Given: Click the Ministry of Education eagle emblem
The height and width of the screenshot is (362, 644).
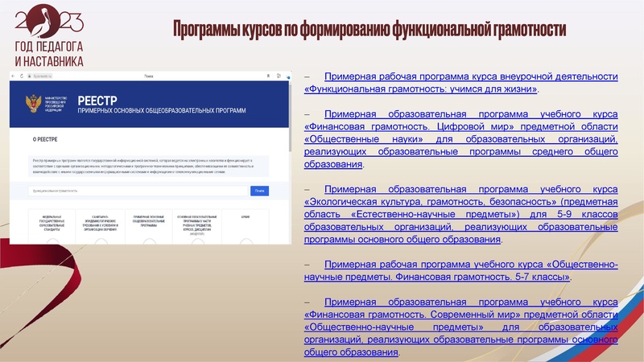Looking at the screenshot, I should point(33,104).
